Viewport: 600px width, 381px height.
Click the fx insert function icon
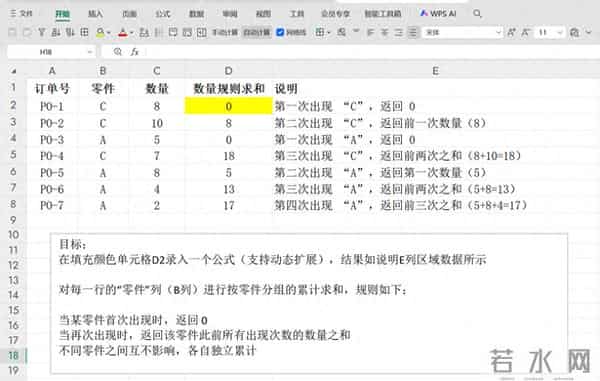coord(134,52)
